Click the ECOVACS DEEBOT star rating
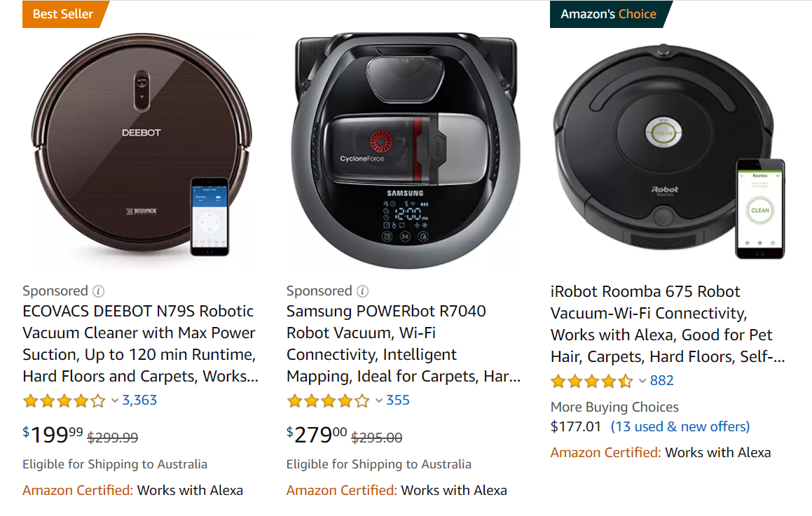Image resolution: width=812 pixels, height=516 pixels. click(64, 401)
